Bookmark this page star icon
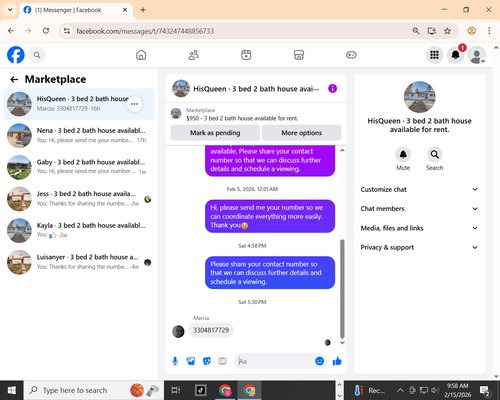Image resolution: width=500 pixels, height=400 pixels. (447, 31)
